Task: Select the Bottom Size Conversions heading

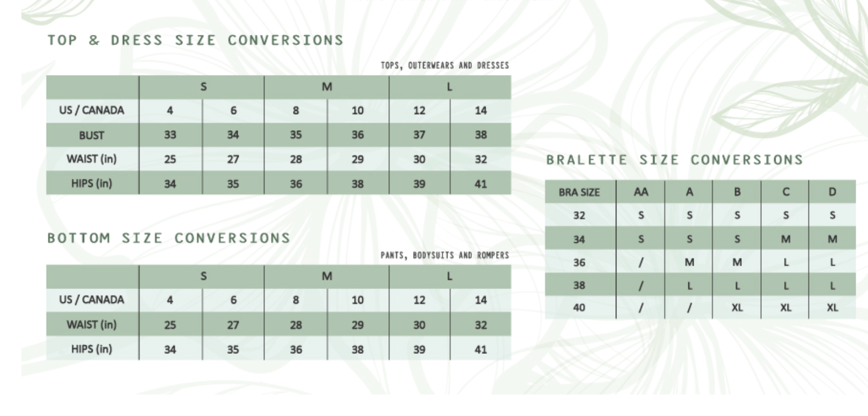Action: point(168,238)
